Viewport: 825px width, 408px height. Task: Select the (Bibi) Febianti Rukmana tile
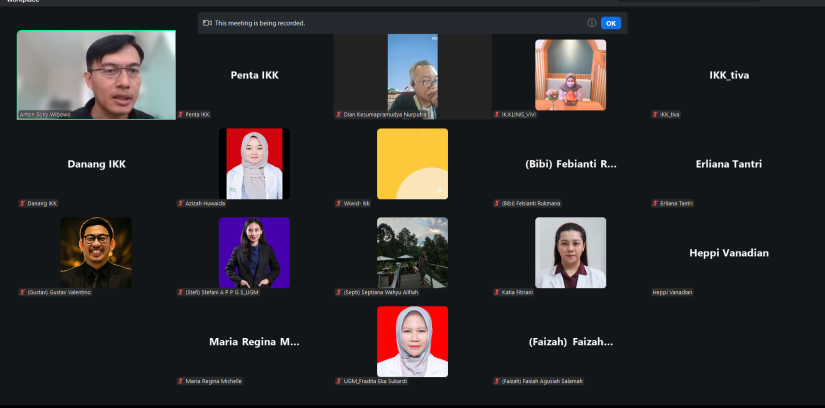tap(570, 164)
